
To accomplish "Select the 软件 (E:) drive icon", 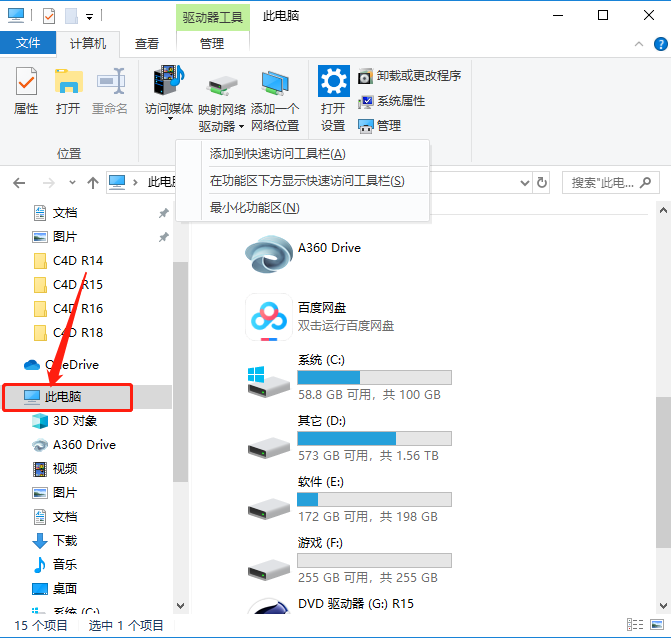I will tap(269, 508).
